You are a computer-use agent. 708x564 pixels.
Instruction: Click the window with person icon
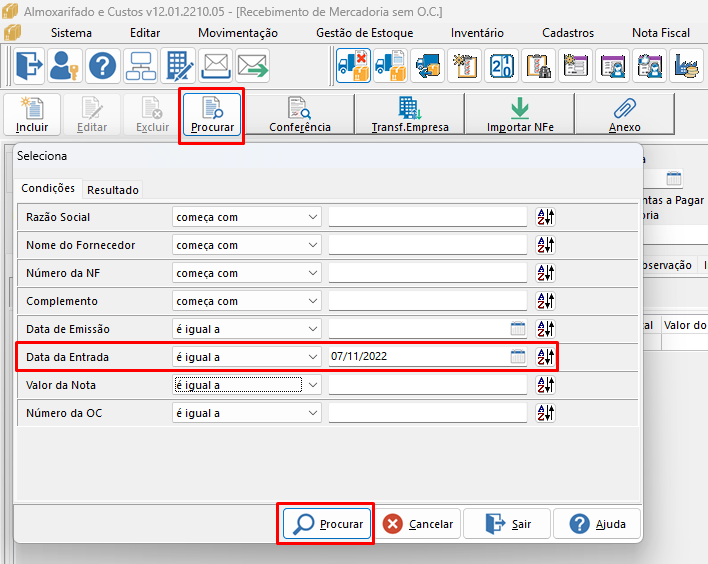click(613, 66)
